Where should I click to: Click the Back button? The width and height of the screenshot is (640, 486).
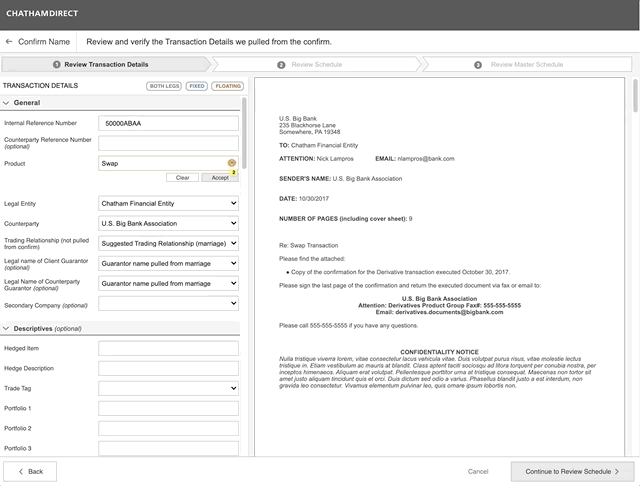point(30,471)
